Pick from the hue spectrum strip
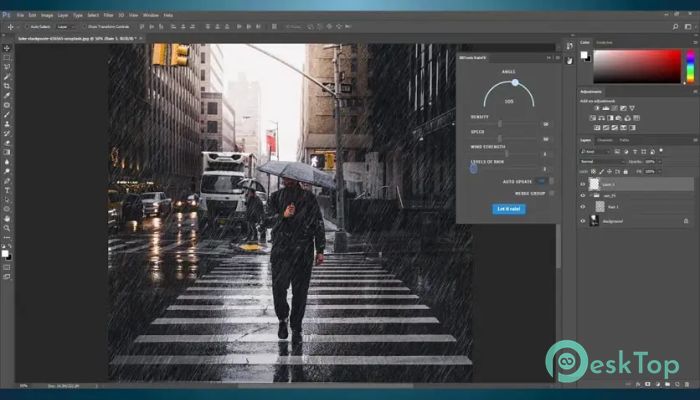 (691, 66)
